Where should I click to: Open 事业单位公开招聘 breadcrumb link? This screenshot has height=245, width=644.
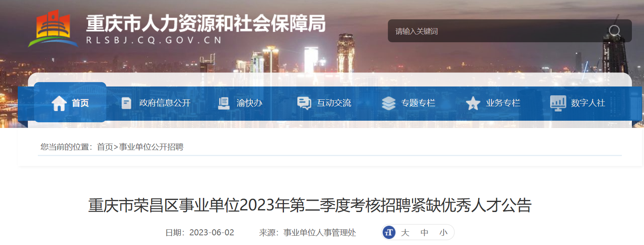click(x=151, y=147)
